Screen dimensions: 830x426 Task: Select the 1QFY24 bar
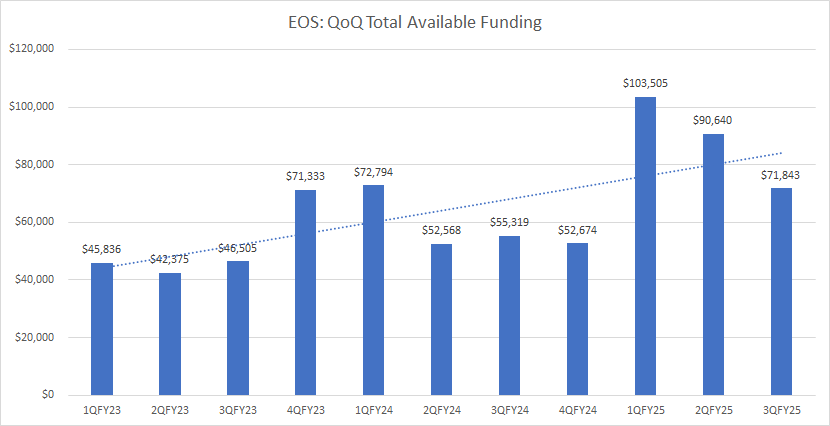pyautogui.click(x=374, y=290)
